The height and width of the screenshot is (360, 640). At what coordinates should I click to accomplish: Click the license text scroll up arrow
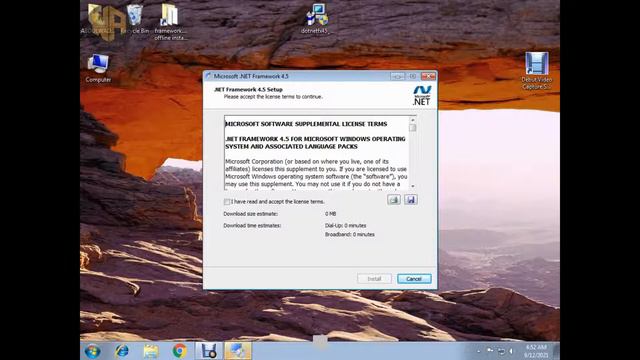[413, 120]
